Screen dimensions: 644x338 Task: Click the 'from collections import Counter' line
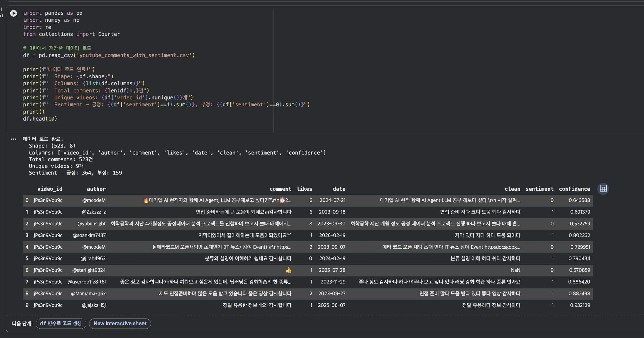click(x=72, y=34)
